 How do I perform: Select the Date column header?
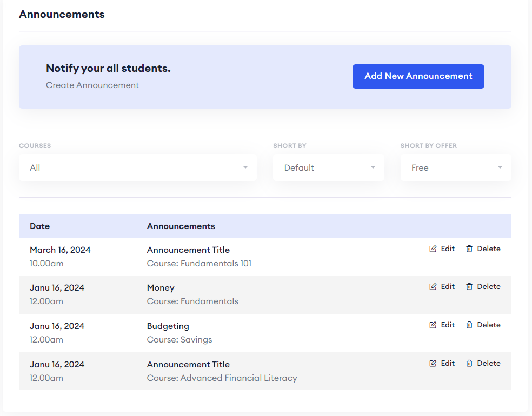39,226
